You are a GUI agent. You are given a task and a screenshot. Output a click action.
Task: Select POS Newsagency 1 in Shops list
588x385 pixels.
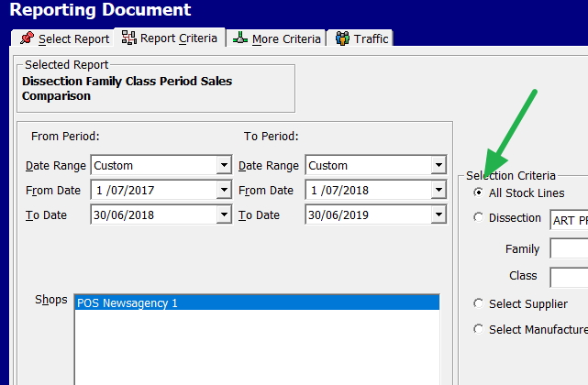pyautogui.click(x=257, y=302)
